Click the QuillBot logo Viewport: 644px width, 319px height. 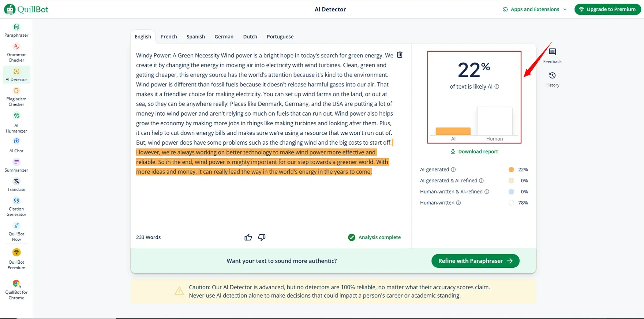click(26, 9)
